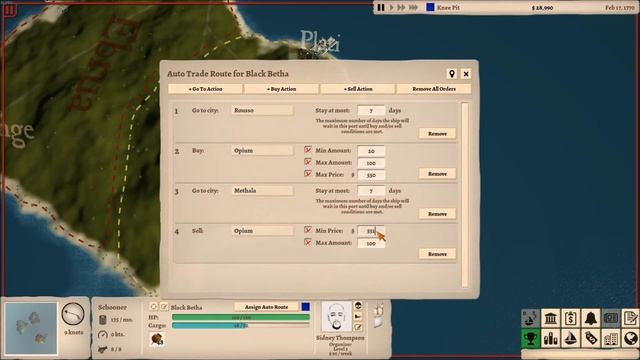Set game speed to normal play
640x360 pixels.
pyautogui.click(x=391, y=7)
